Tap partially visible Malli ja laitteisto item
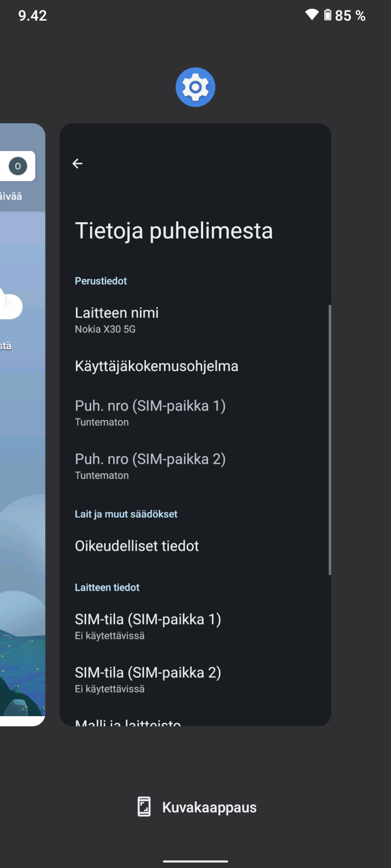Image resolution: width=391 pixels, height=868 pixels. pyautogui.click(x=128, y=722)
